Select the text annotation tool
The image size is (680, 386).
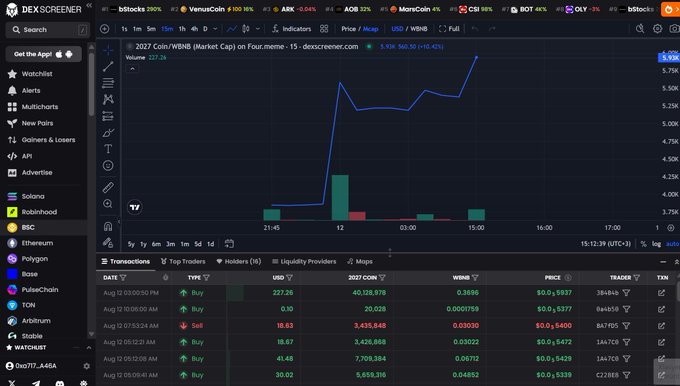click(x=108, y=149)
